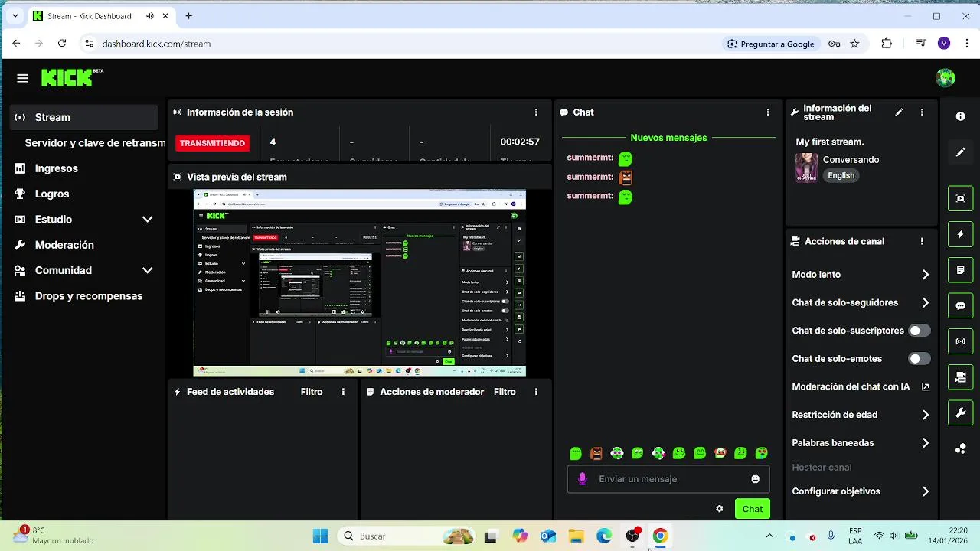Enable Chat de solo-emotes toggle
Viewport: 980px width, 551px height.
[x=919, y=359]
